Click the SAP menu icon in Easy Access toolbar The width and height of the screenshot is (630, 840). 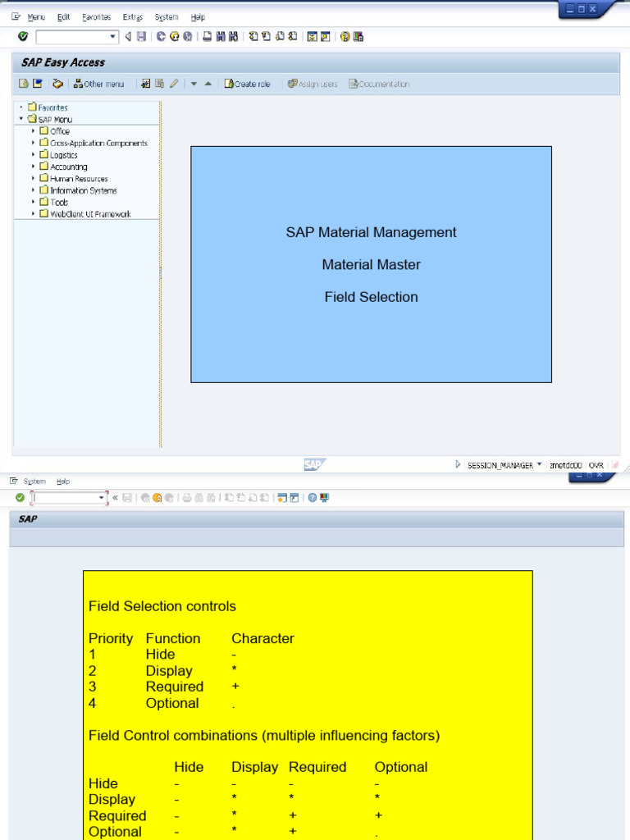[x=38, y=84]
